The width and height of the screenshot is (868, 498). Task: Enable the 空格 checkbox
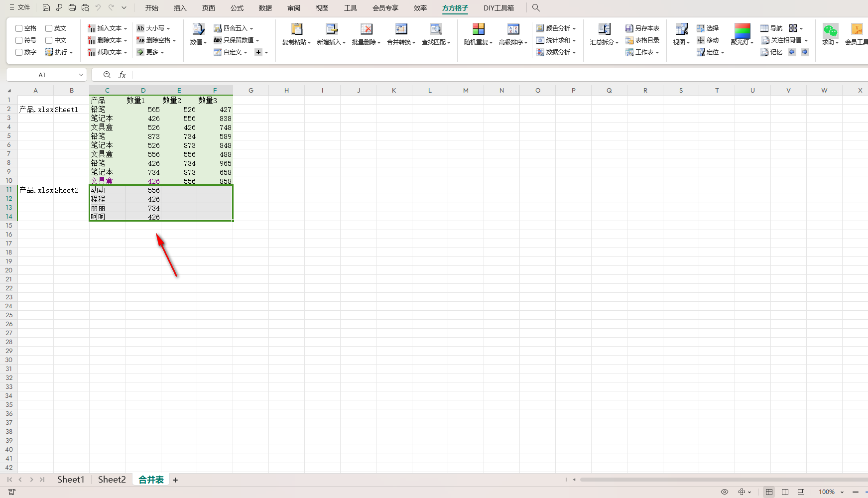click(19, 28)
